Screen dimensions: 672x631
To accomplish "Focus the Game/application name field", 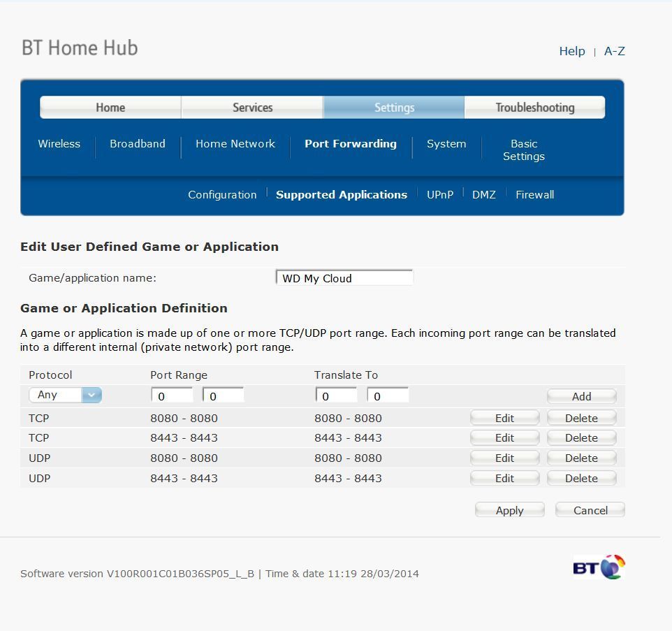I will (x=344, y=278).
